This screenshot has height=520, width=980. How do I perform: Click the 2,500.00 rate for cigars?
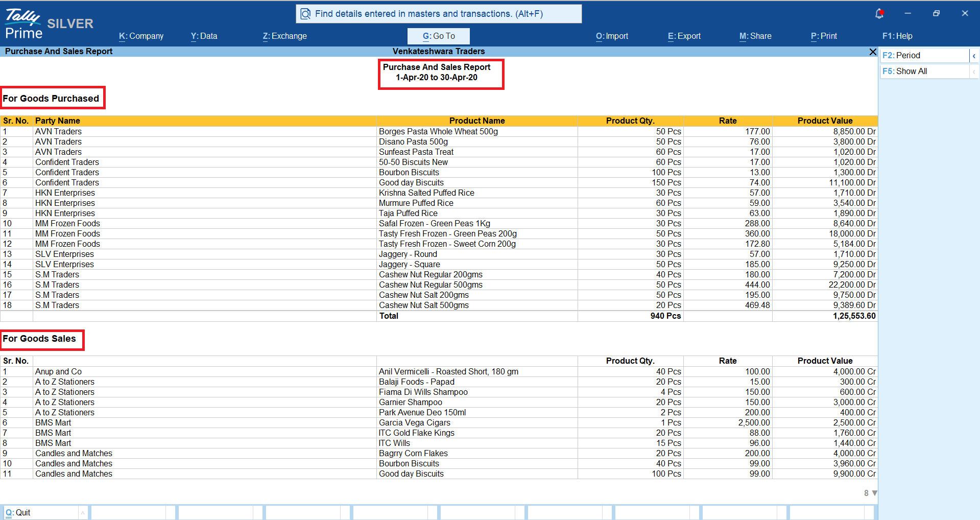pyautogui.click(x=754, y=423)
